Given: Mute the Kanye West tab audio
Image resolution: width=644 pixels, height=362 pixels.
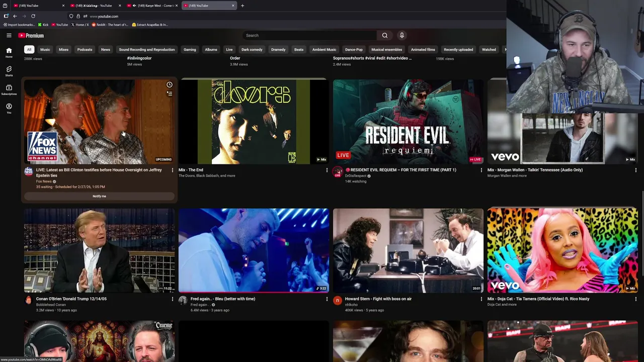Looking at the screenshot, I should tap(135, 6).
